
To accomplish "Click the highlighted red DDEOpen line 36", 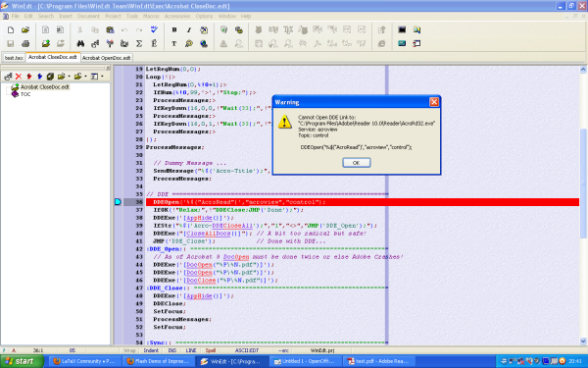I will (x=363, y=202).
